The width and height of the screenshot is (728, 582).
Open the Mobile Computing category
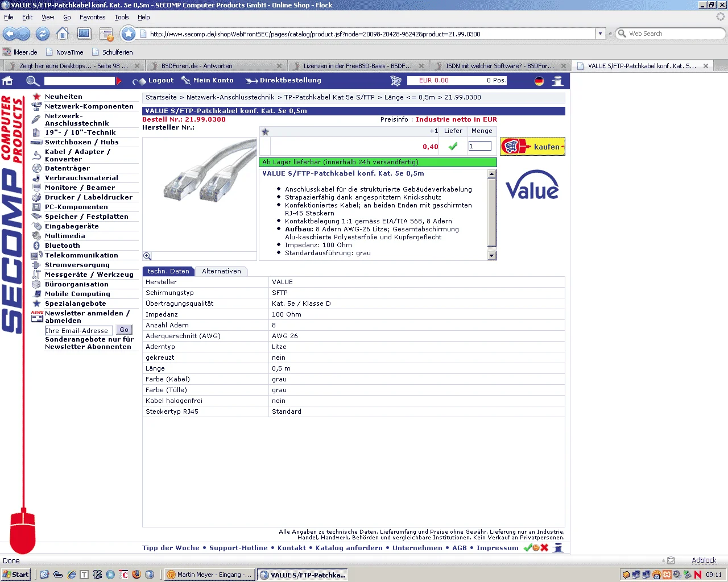point(77,294)
